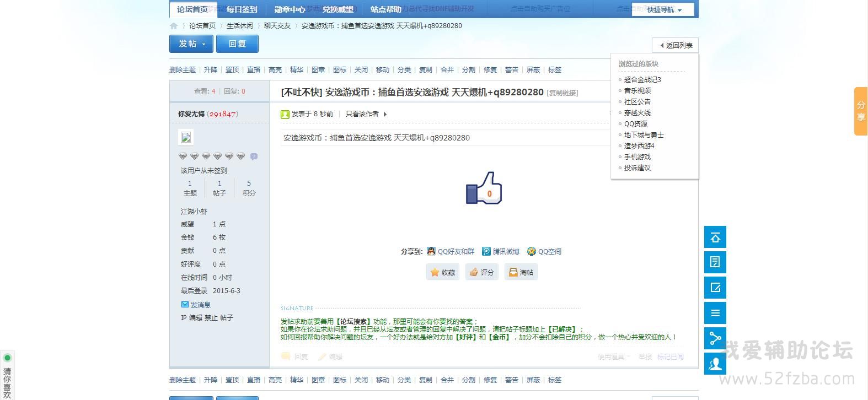
Task: Click 精华 in the top moderation bar
Action: 297,70
